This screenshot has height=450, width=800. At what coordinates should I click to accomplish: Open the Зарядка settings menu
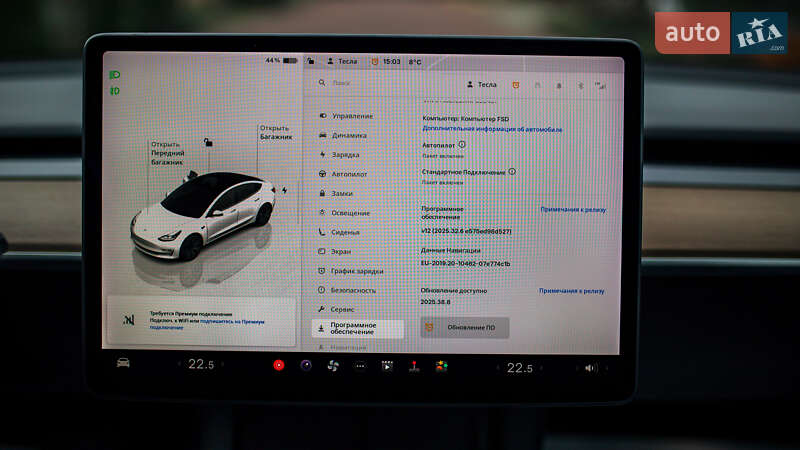(x=340, y=155)
